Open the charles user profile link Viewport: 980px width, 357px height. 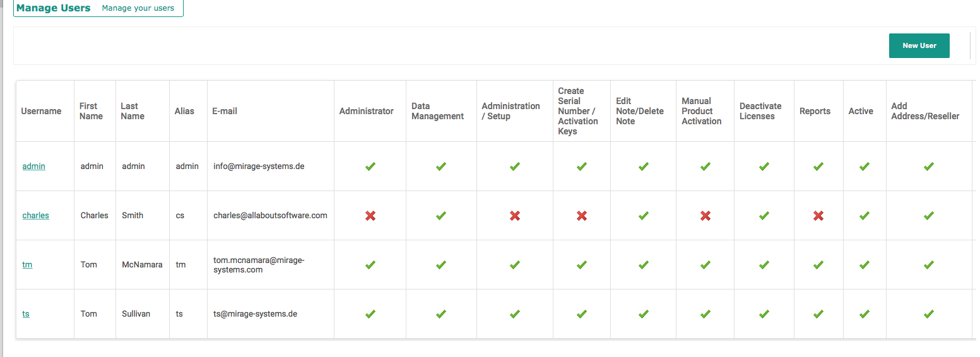pyautogui.click(x=36, y=216)
